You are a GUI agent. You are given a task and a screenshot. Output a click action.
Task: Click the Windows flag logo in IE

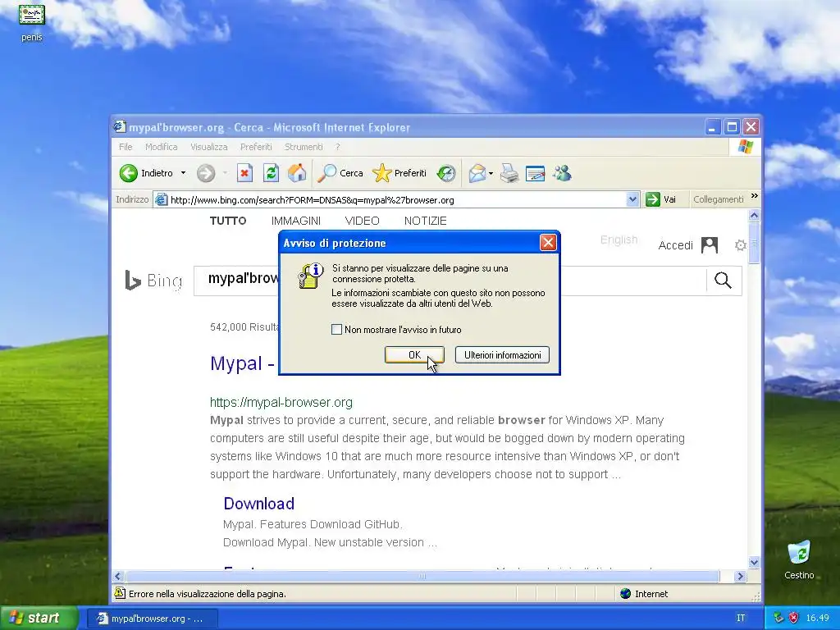pyautogui.click(x=745, y=147)
